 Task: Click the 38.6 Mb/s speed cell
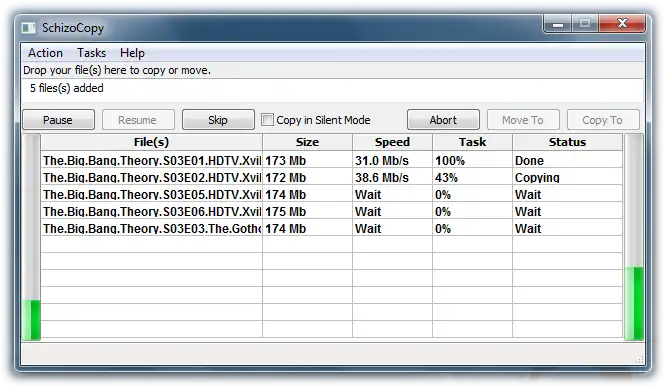click(392, 177)
